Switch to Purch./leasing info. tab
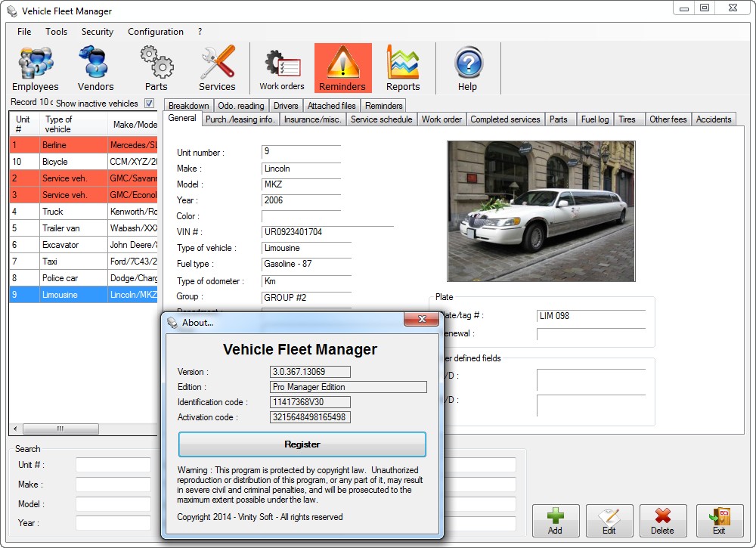Image resolution: width=756 pixels, height=548 pixels. (x=240, y=119)
